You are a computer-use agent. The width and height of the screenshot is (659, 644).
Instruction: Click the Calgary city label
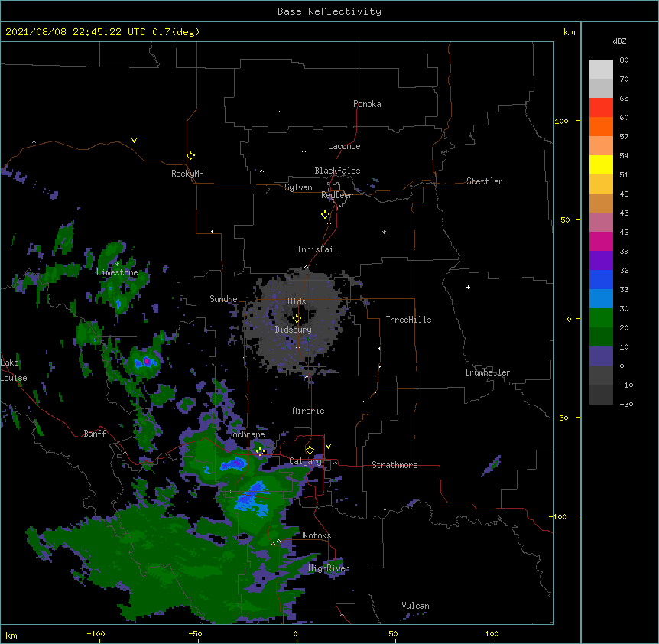coord(305,461)
